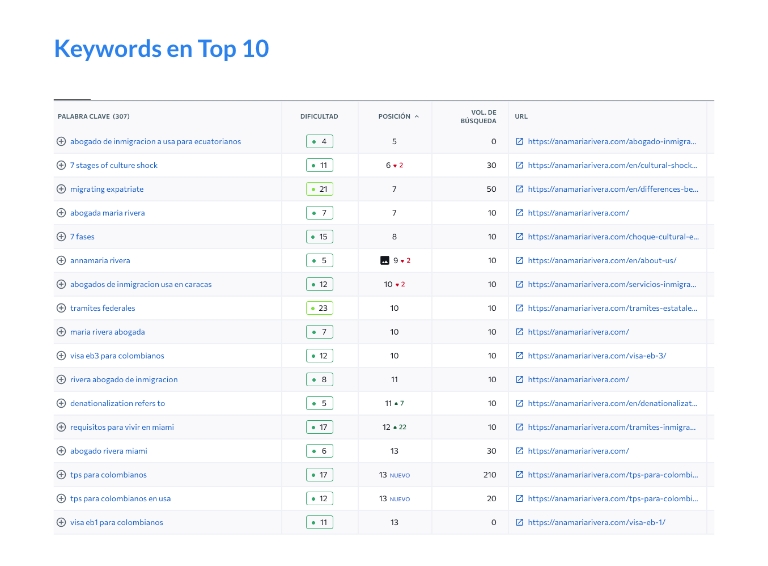Click 'NUEVO' label in 'tps para colombianos en usa' row
Screen dimensions: 768x566
(400, 499)
